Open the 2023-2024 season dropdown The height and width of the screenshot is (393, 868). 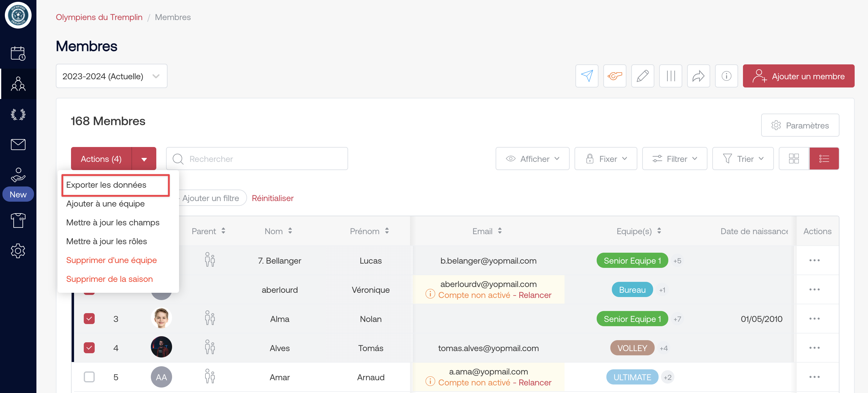pos(111,76)
